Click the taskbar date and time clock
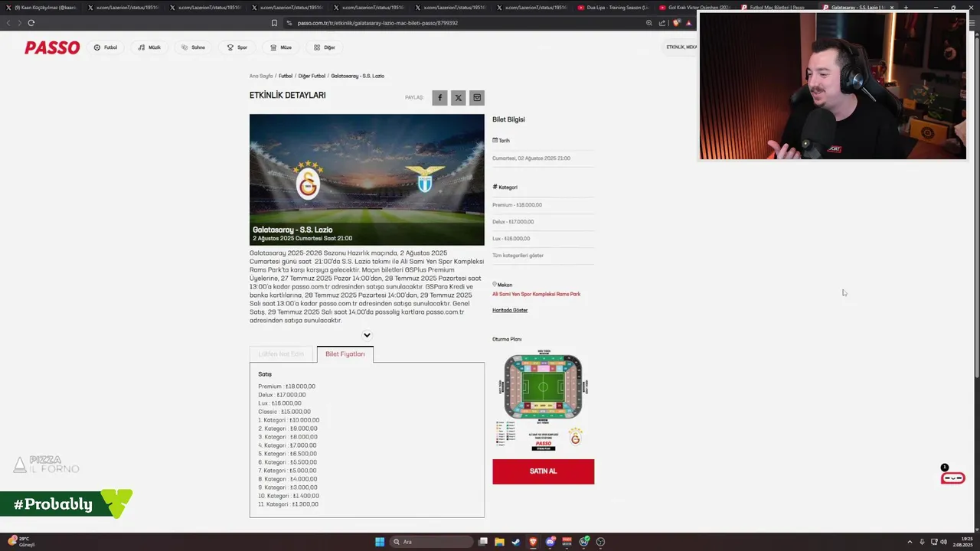 tap(962, 542)
